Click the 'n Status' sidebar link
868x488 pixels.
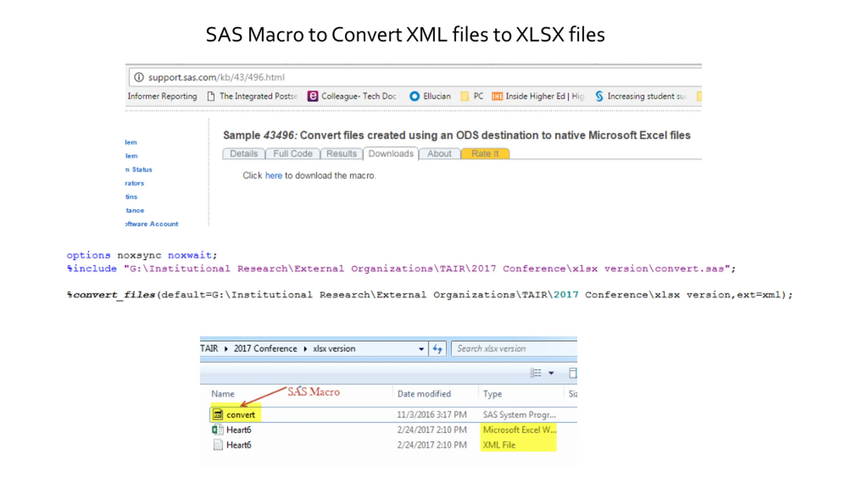(x=139, y=169)
